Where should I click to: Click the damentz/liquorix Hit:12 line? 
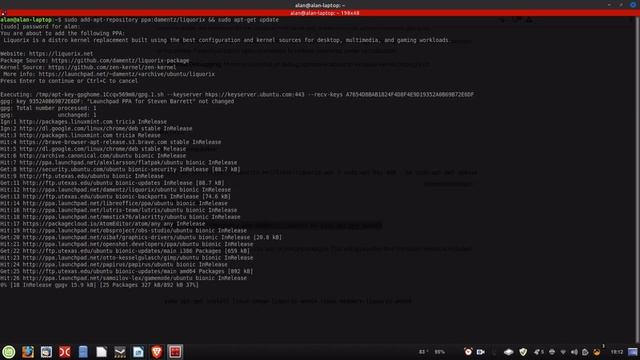pyautogui.click(x=115, y=190)
